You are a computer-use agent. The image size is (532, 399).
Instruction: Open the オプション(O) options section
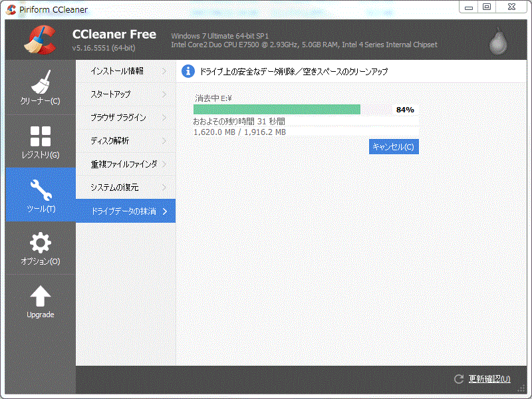pyautogui.click(x=40, y=248)
